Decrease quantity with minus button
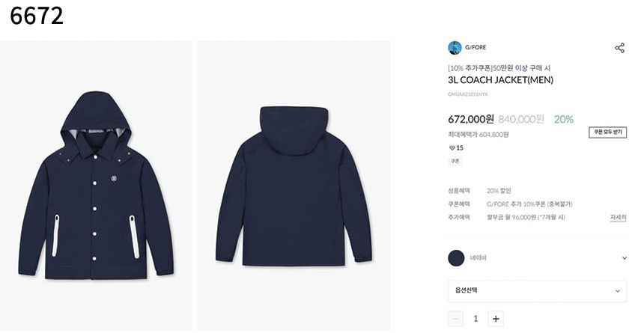644x333 pixels. pyautogui.click(x=455, y=319)
